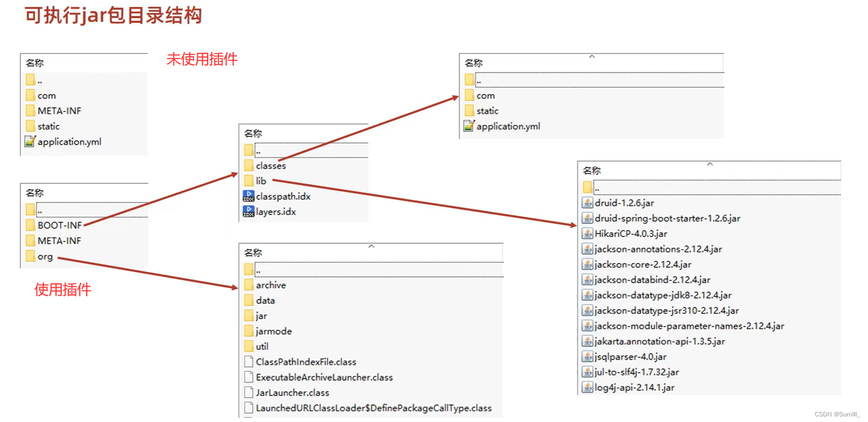The height and width of the screenshot is (422, 868).
Task: Select the jarmode folder icon
Action: (249, 331)
